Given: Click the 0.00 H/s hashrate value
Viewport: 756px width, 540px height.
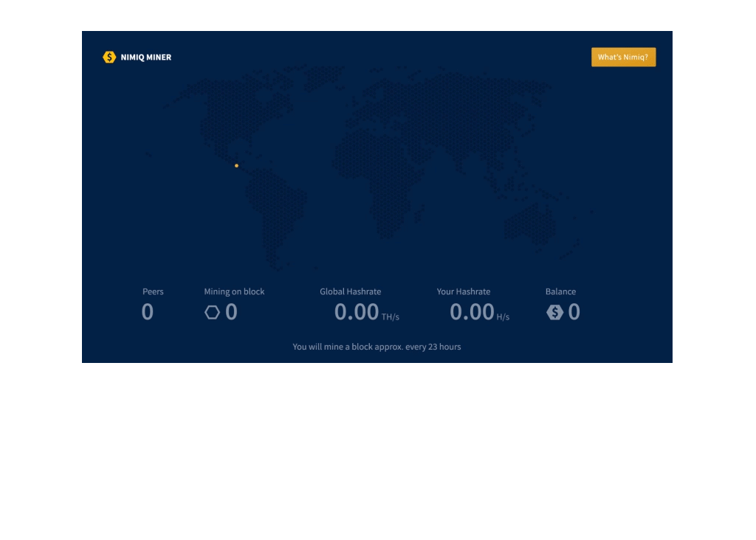Looking at the screenshot, I should pos(479,312).
